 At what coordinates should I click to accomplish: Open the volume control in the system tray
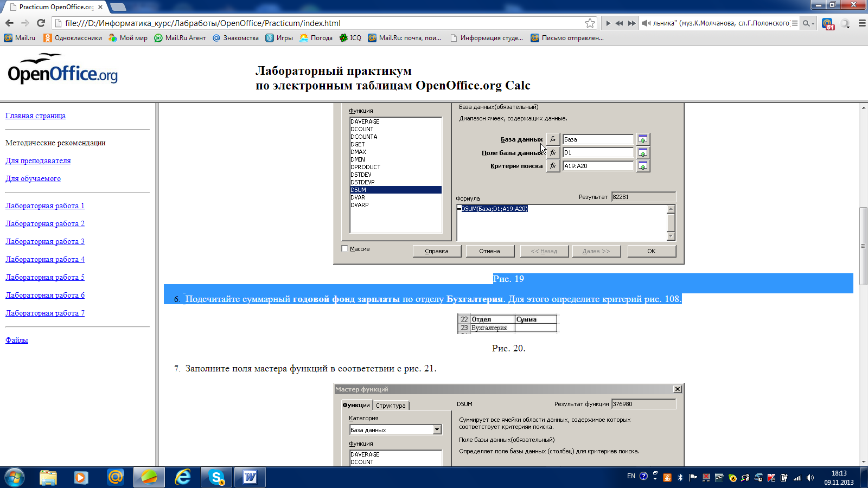pyautogui.click(x=810, y=478)
